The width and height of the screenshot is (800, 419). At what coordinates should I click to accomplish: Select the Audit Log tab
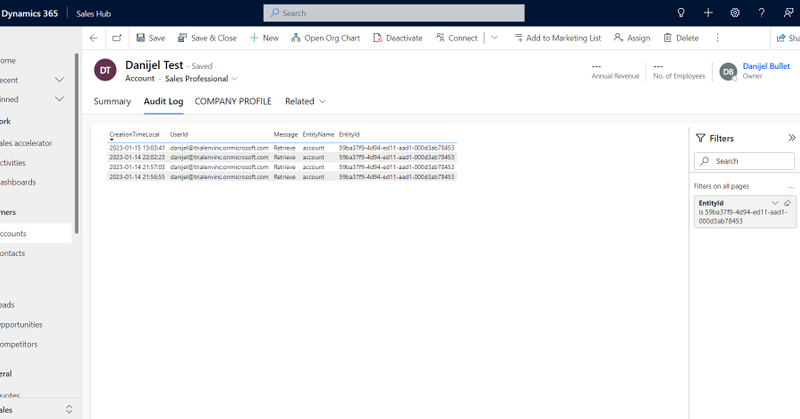163,101
